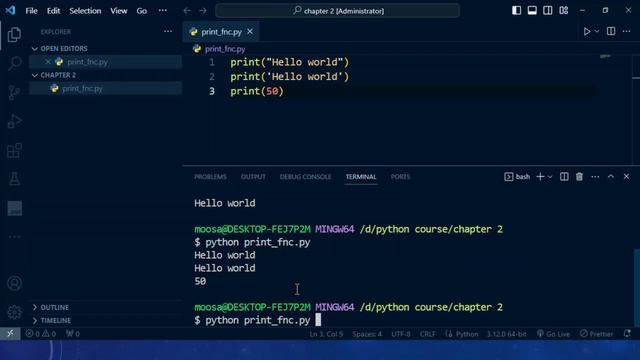Go to line via Ln 3 status
The width and height of the screenshot is (640, 360).
[x=326, y=334]
